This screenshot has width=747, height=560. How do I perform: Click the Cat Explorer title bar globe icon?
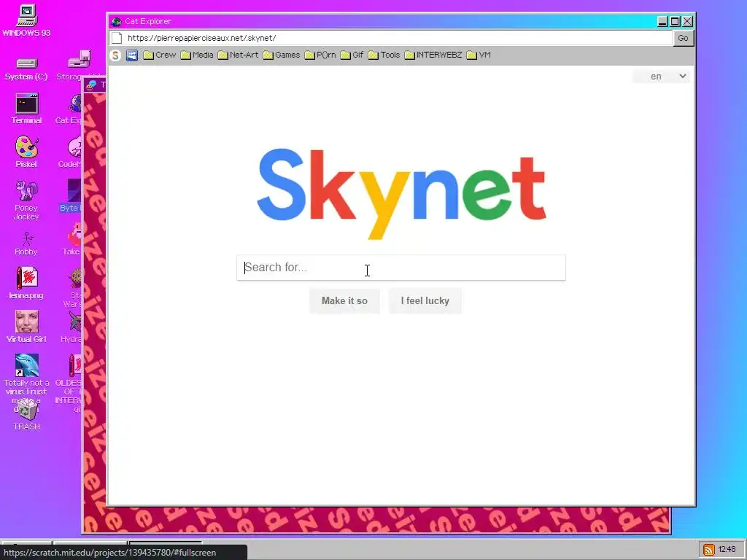[116, 21]
